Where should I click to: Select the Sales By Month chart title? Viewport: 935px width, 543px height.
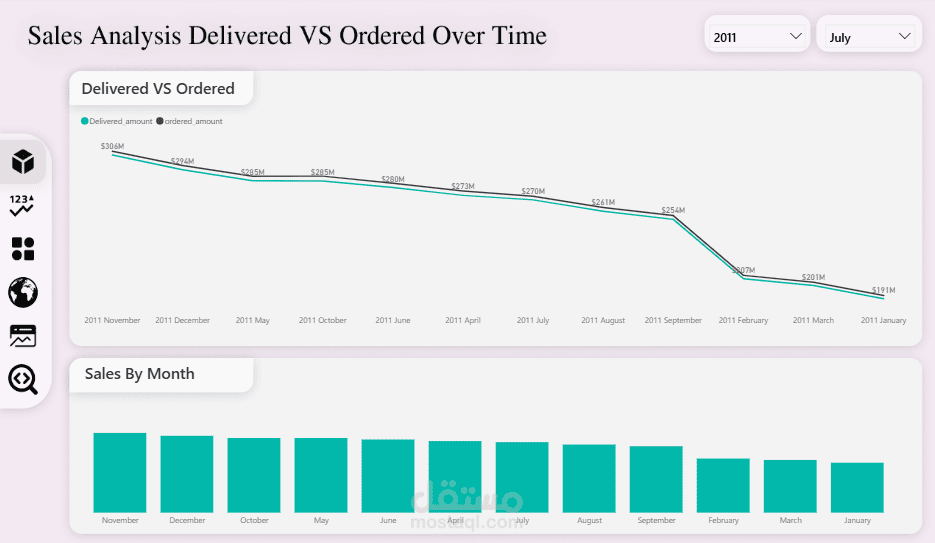click(x=140, y=374)
